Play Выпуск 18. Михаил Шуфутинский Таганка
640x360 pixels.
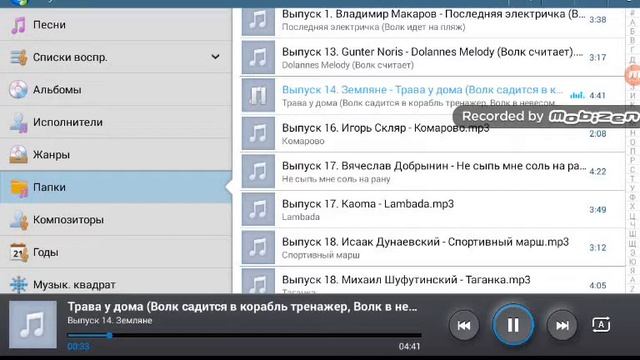coord(433,280)
